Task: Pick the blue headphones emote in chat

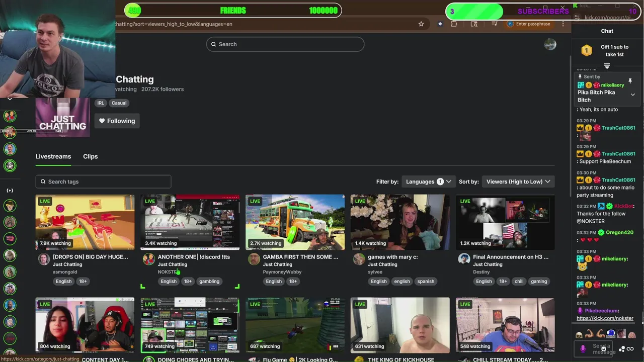Action: (610, 334)
